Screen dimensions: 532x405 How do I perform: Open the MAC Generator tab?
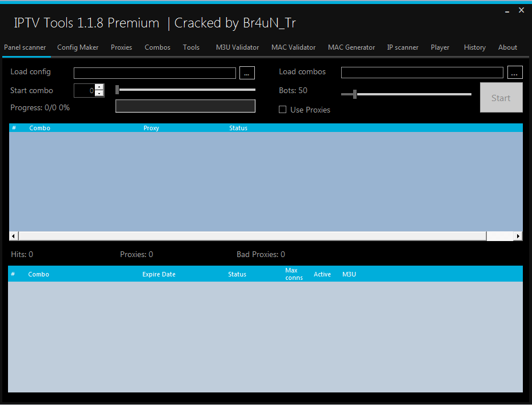point(351,47)
